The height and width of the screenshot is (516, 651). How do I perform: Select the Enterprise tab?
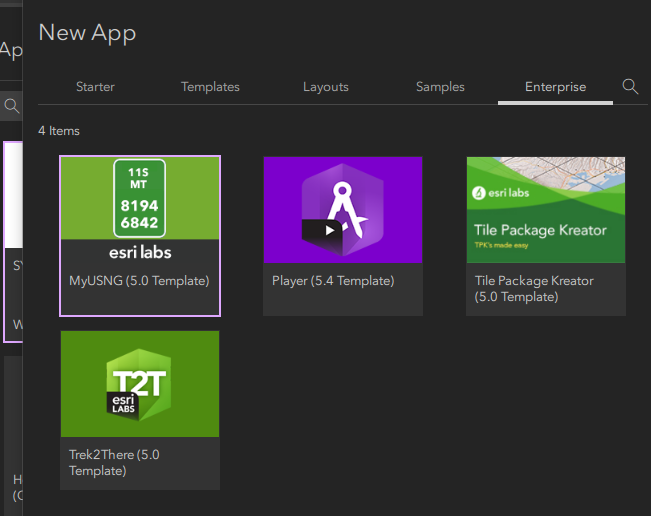point(556,87)
